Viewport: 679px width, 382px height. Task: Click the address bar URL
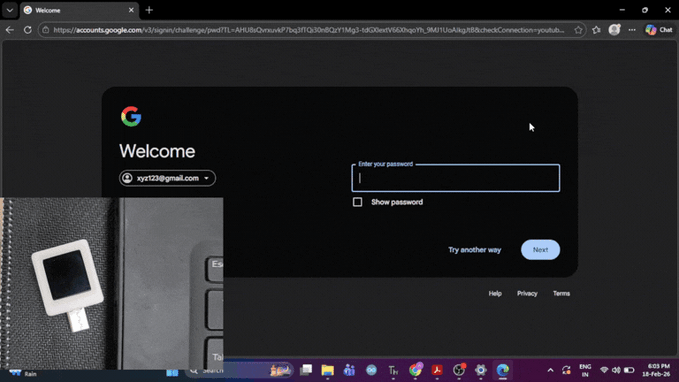click(309, 30)
